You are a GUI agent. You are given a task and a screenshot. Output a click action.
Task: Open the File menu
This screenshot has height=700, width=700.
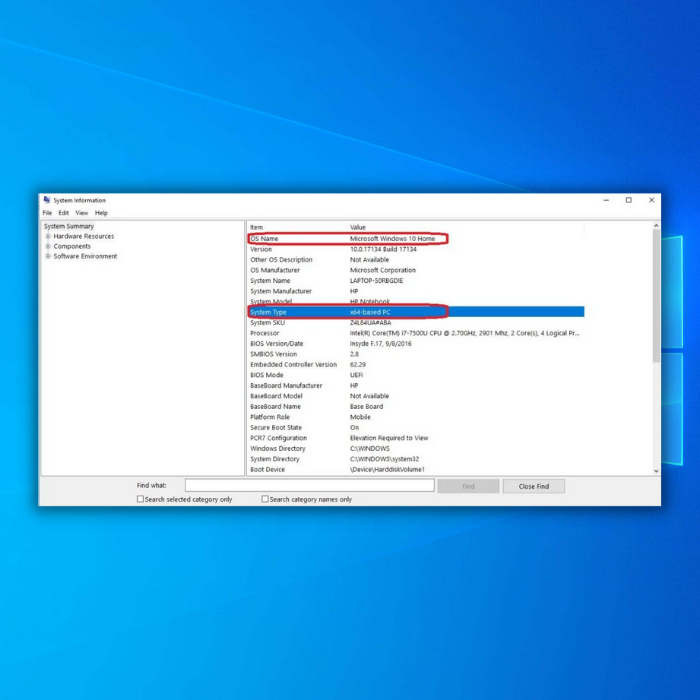coord(47,213)
